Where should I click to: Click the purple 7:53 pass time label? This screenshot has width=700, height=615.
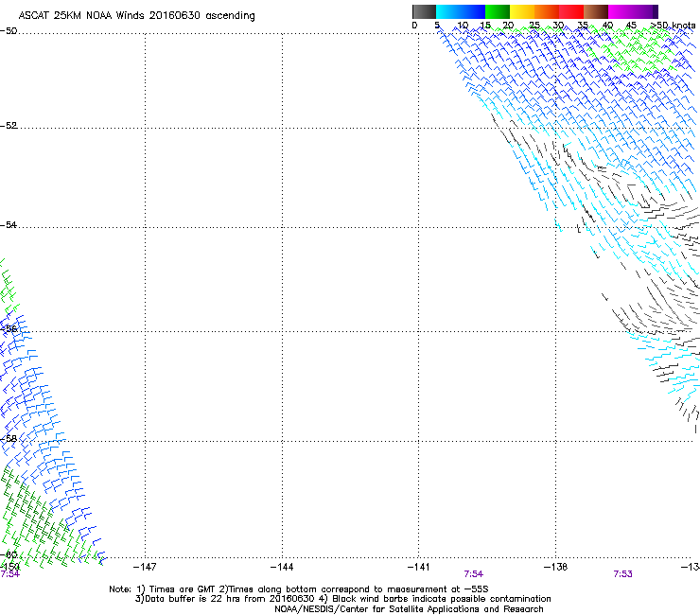(622, 574)
